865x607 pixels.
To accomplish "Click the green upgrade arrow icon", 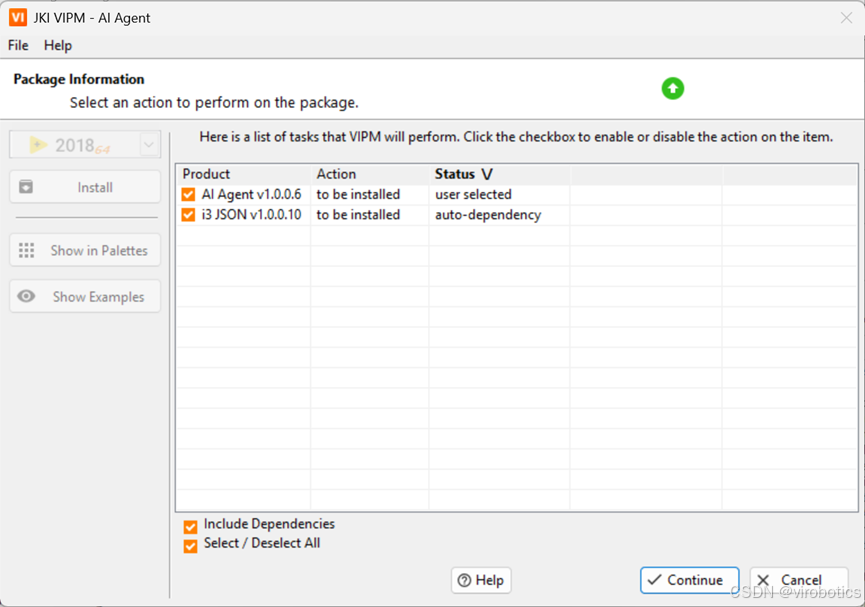I will point(672,88).
